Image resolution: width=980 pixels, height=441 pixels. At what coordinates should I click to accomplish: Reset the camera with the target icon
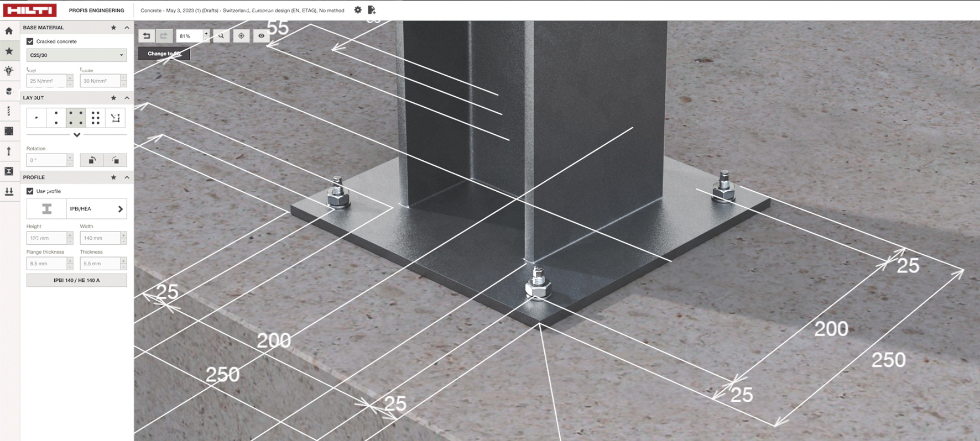coord(241,36)
